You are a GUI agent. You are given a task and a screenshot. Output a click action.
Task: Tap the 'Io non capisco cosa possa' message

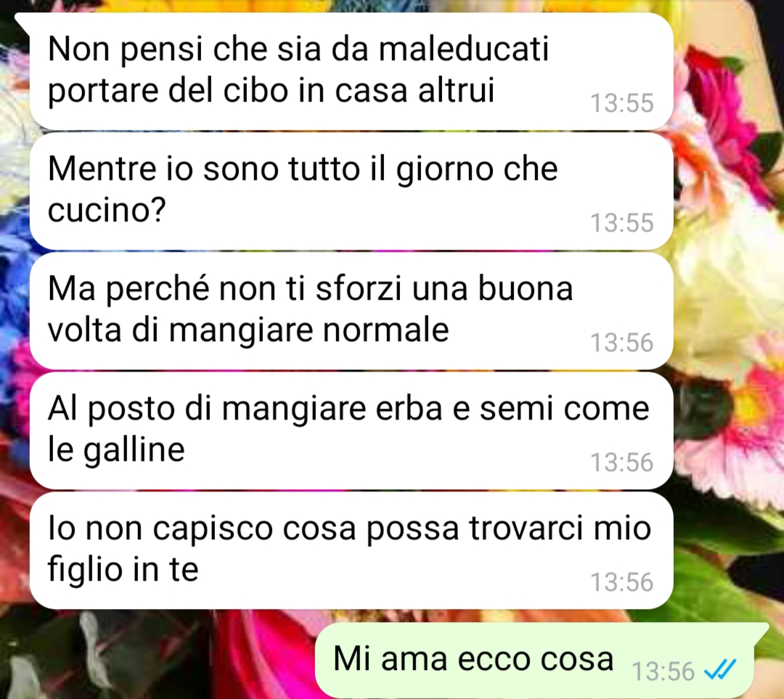(351, 550)
